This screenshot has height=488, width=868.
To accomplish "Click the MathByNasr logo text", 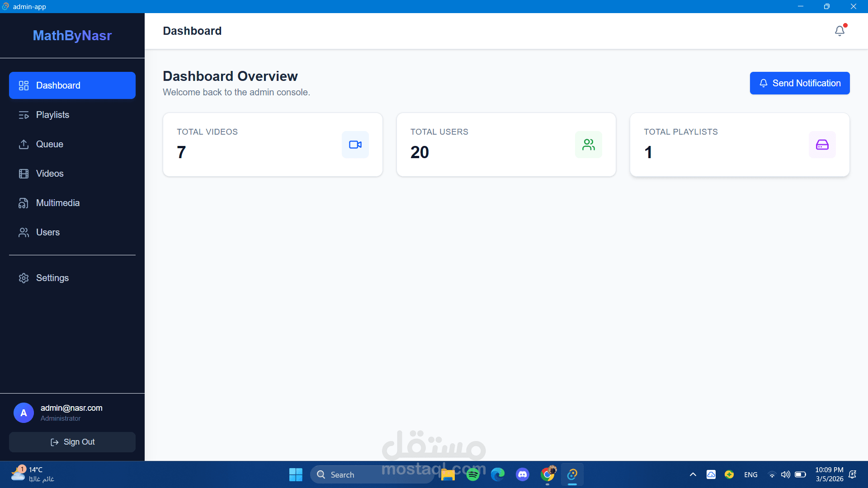I will tap(72, 36).
